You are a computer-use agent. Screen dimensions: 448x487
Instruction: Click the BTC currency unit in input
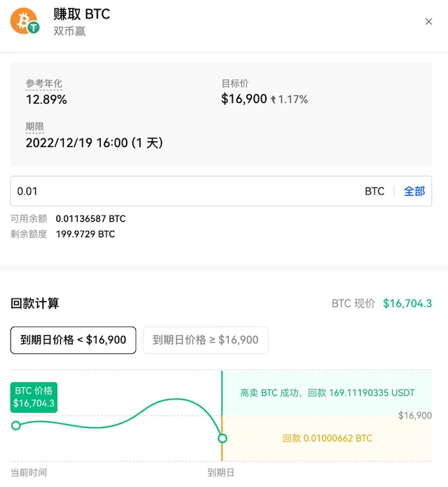374,191
